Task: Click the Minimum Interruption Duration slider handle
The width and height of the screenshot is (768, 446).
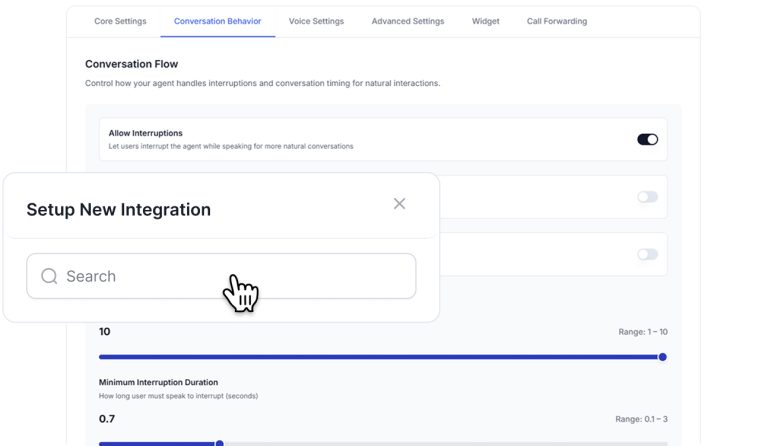Action: click(219, 444)
